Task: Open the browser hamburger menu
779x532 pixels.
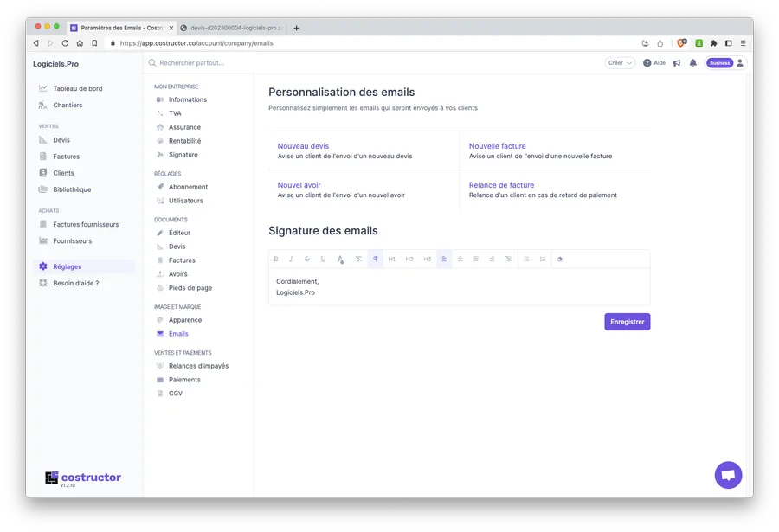Action: [x=742, y=42]
